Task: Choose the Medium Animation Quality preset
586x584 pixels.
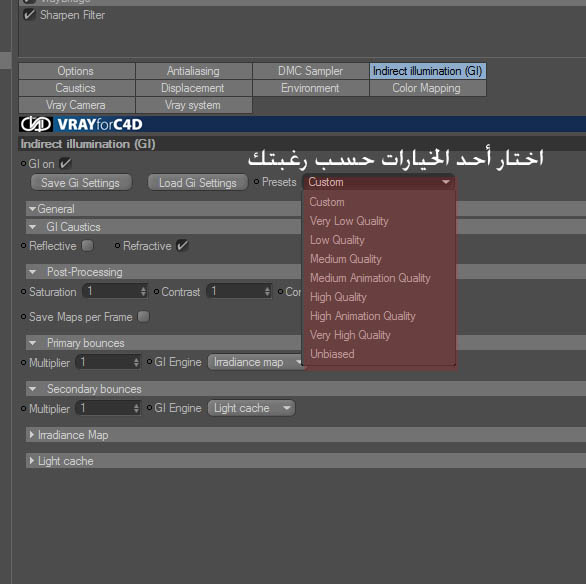Action: click(x=379, y=278)
